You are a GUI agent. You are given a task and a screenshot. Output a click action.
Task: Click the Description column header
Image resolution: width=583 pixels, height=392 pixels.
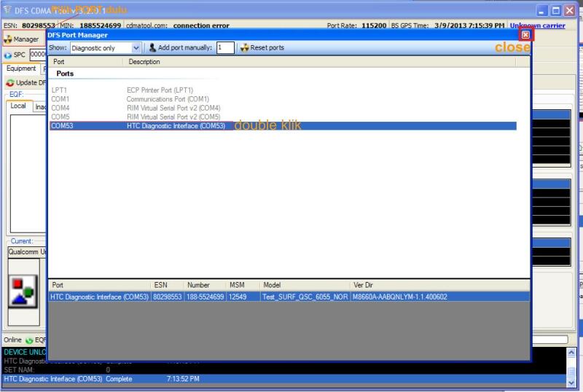319,62
